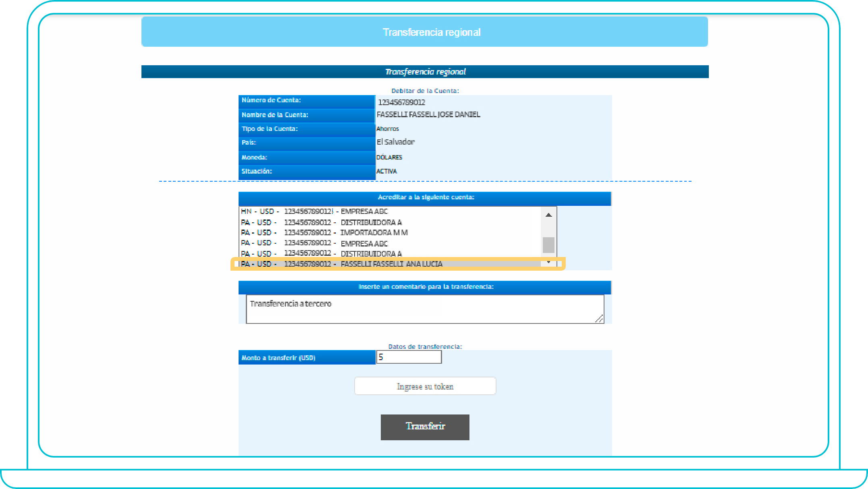Pick DISTRIBUIDORA A entry directly below HN EMPRESA ABC
This screenshot has width=868, height=489.
coord(321,222)
